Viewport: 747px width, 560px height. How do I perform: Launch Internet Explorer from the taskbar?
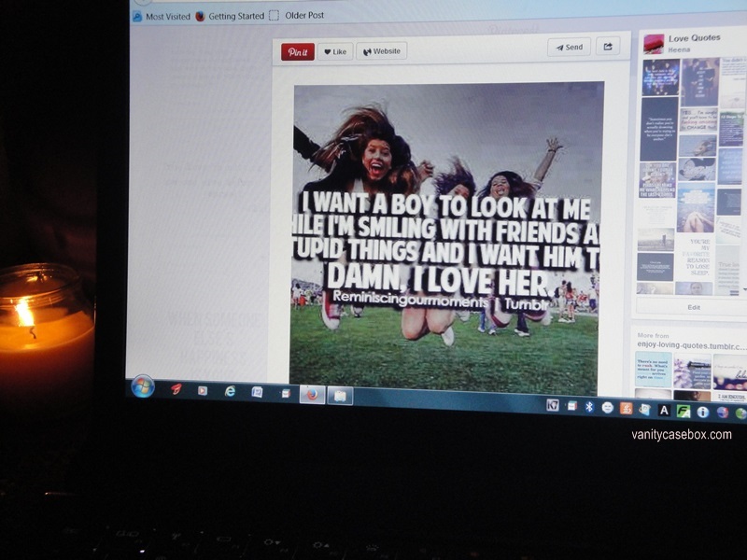pos(230,391)
